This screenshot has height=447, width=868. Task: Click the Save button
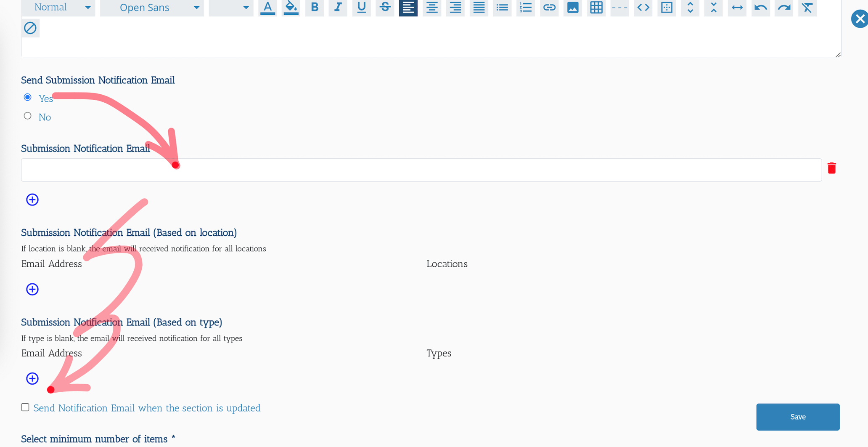tap(797, 417)
